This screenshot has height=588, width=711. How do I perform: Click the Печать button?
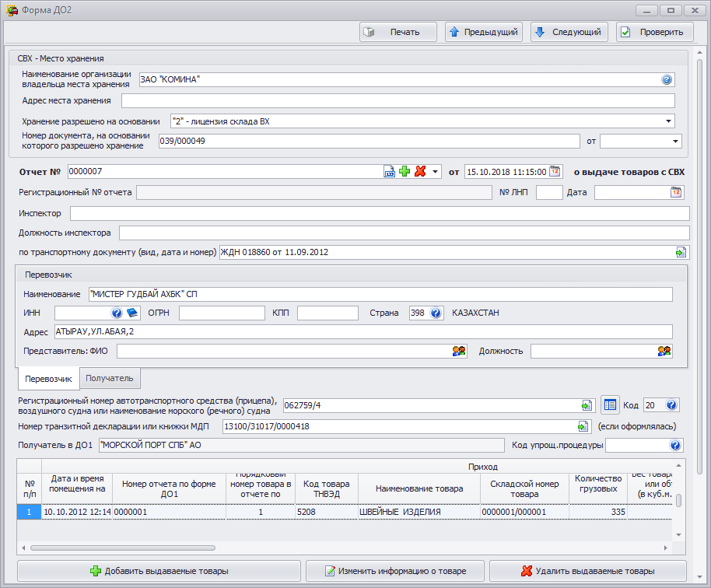coord(398,32)
